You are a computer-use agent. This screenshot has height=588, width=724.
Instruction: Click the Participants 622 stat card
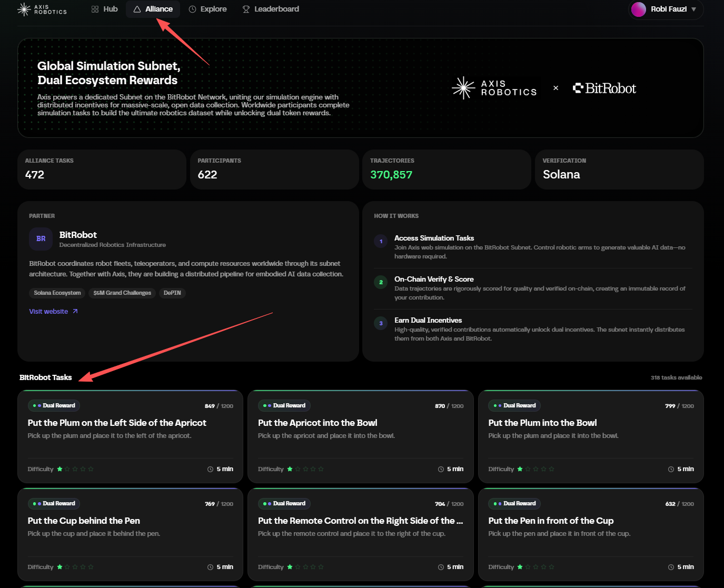274,170
